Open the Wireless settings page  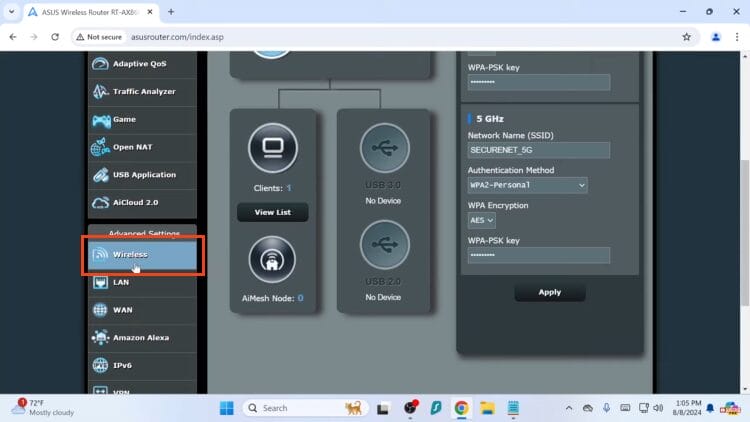click(x=142, y=255)
